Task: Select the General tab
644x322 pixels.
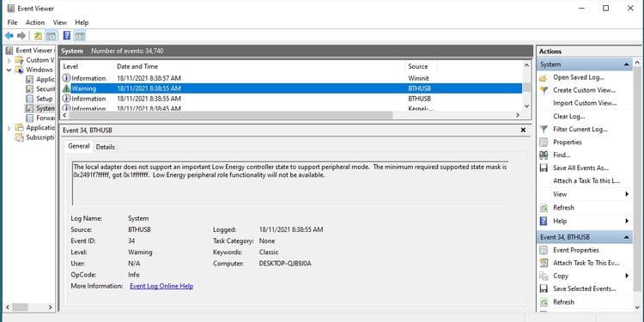Action: pyautogui.click(x=79, y=146)
